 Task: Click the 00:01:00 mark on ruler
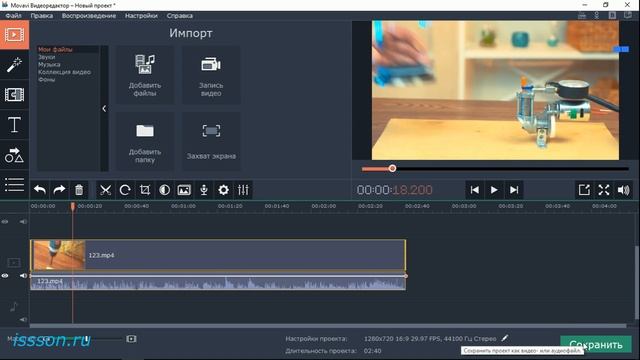tap(183, 206)
